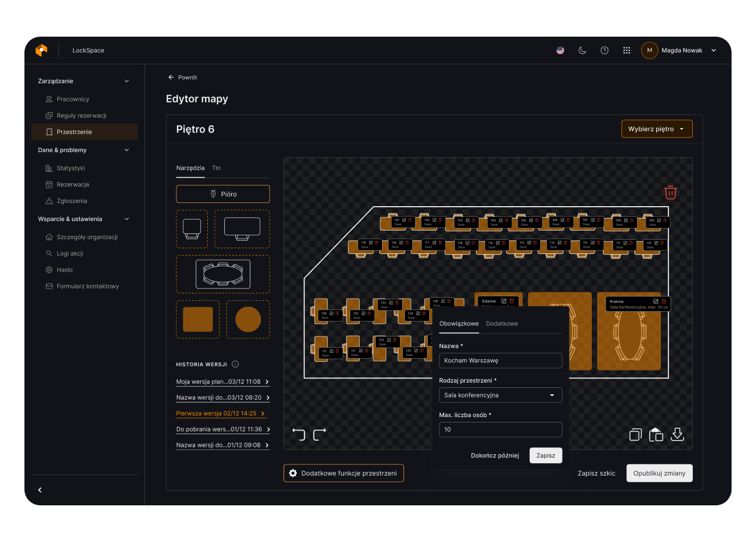Switch to the Dodatkowe tab
Viewport: 756px width, 542px height.
(x=502, y=324)
